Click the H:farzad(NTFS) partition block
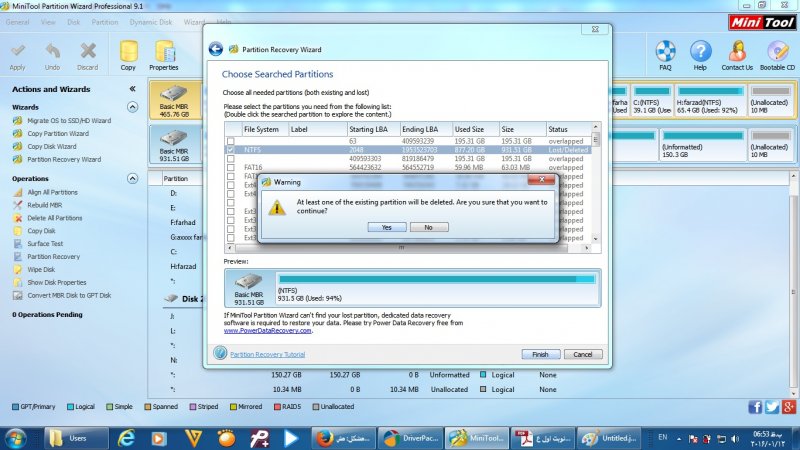This screenshot has width=800, height=450. 710,101
